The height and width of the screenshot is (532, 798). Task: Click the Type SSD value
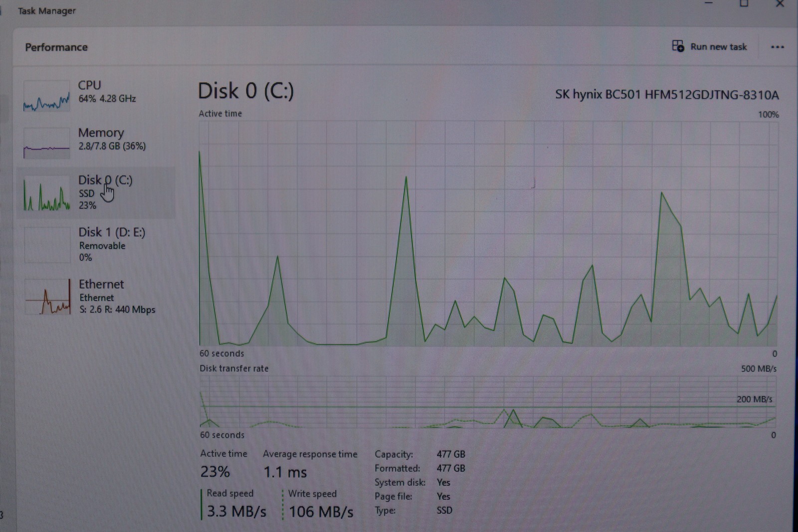click(444, 511)
